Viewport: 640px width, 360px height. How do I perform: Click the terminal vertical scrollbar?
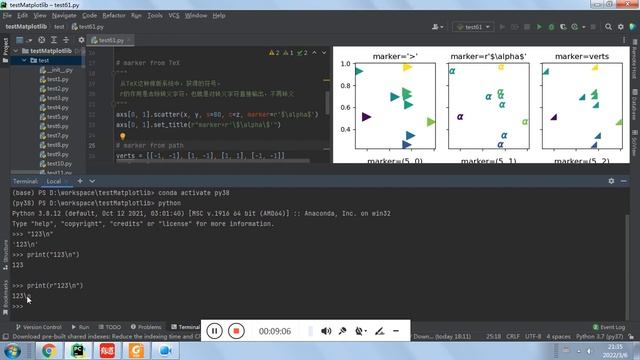point(627,267)
